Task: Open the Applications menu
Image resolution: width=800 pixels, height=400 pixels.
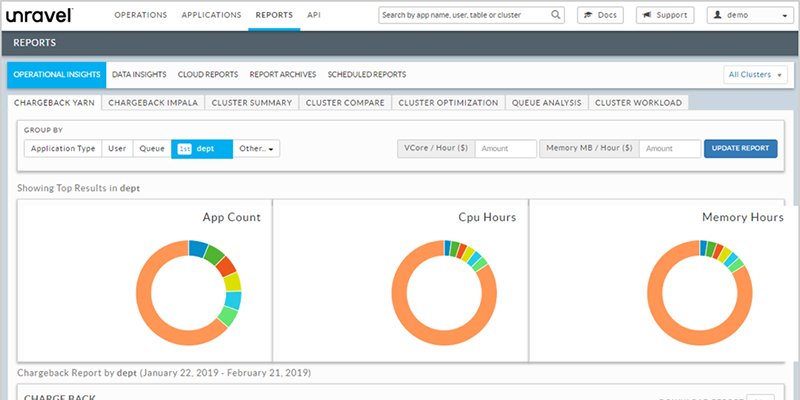Action: tap(211, 15)
